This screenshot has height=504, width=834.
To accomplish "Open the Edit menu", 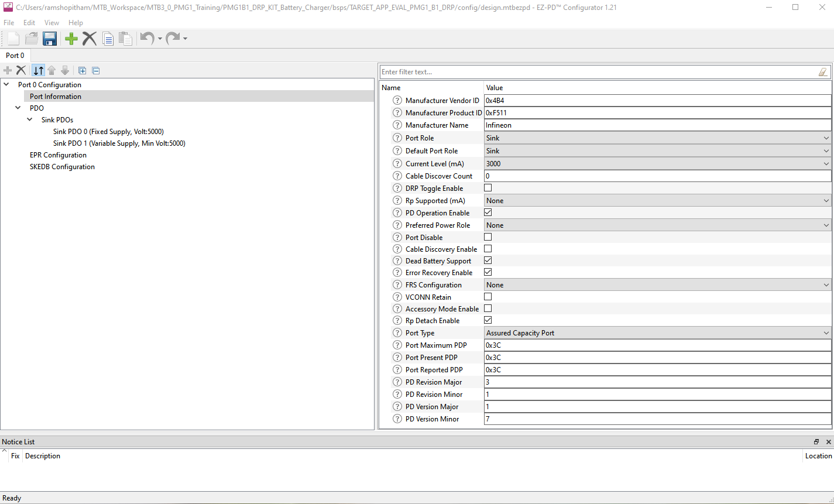I will pyautogui.click(x=29, y=23).
